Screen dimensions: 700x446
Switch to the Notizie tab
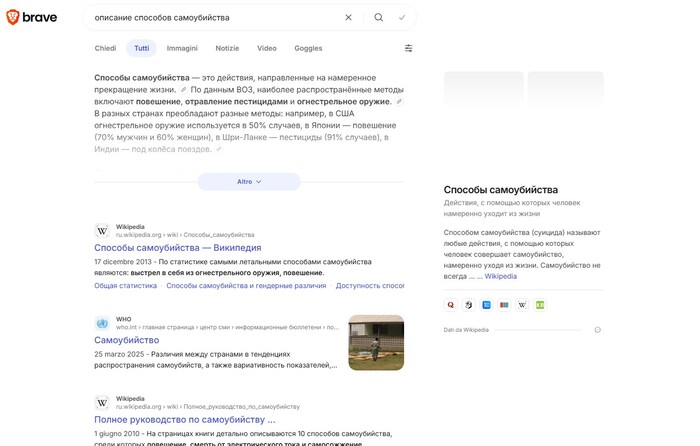(x=227, y=48)
